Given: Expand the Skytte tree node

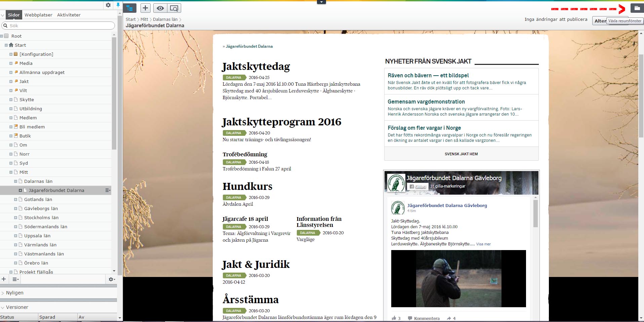Looking at the screenshot, I should point(11,99).
